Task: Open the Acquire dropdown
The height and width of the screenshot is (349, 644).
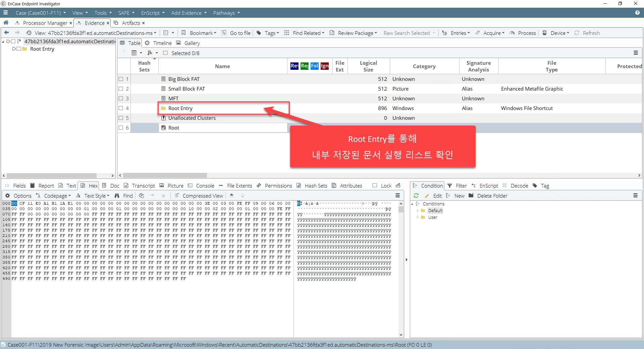Action: (490, 33)
